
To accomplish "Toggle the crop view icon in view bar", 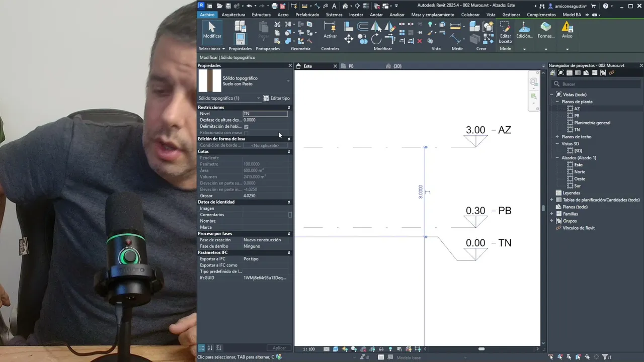I will 363,349.
